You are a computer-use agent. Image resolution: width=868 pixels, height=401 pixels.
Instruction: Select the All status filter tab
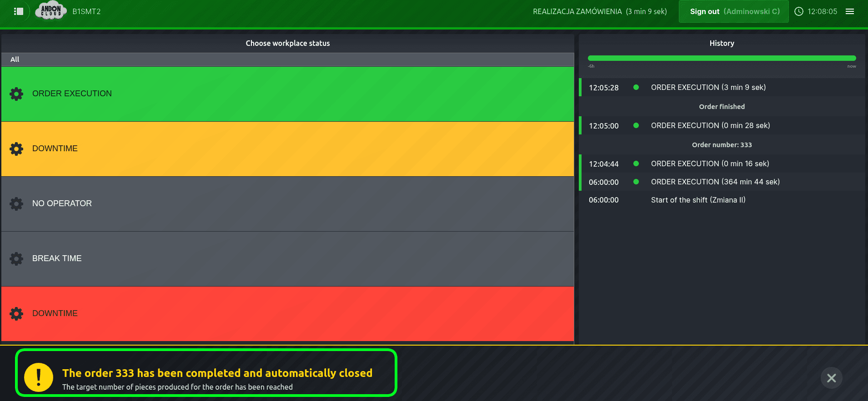click(15, 59)
